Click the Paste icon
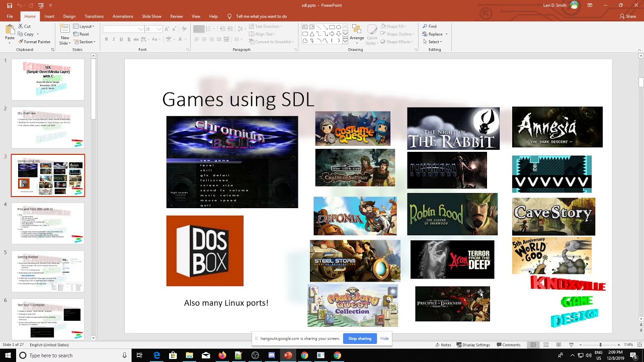The image size is (644, 362). tap(10, 30)
